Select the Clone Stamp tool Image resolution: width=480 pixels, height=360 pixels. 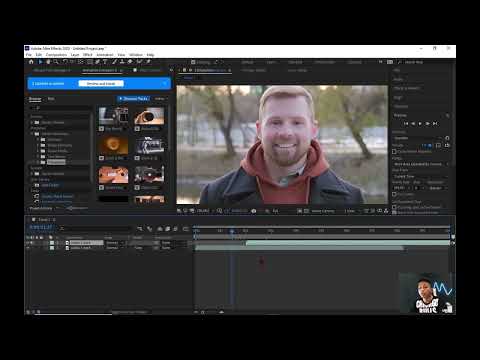[122, 62]
